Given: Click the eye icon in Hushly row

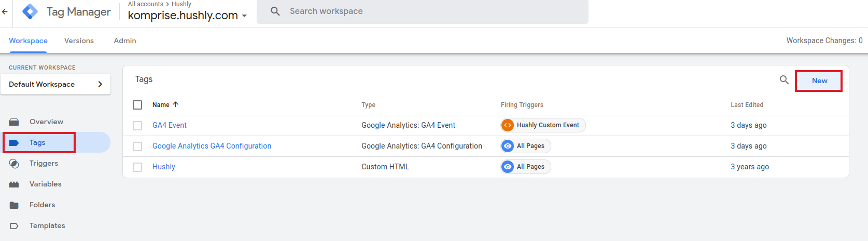Looking at the screenshot, I should [x=508, y=167].
